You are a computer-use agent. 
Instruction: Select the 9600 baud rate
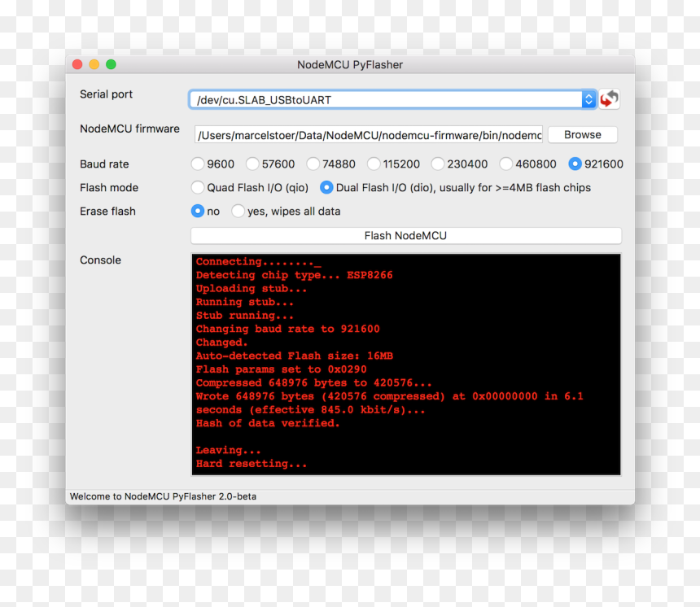[213, 164]
